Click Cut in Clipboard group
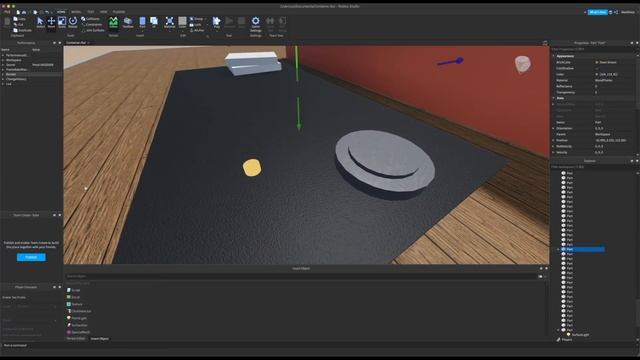 click(18, 24)
